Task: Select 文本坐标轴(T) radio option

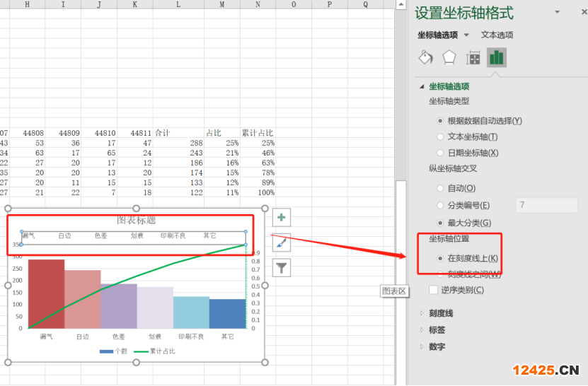Action: tap(442, 137)
